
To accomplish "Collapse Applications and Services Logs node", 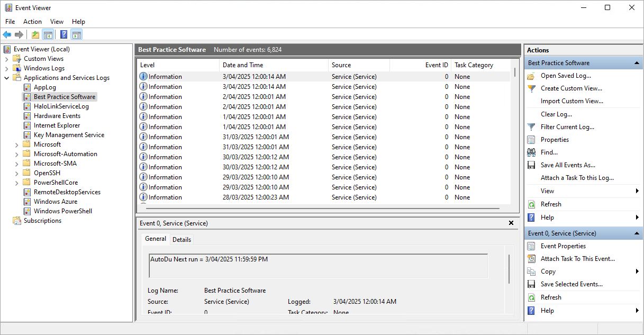I will coord(7,78).
